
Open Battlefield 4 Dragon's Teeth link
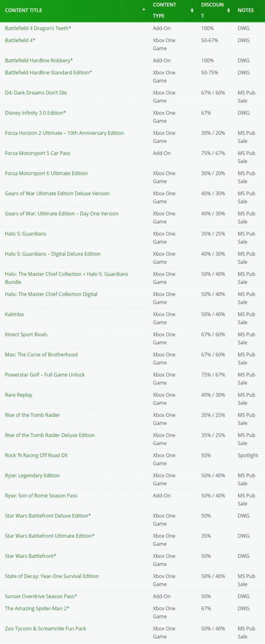coord(38,28)
